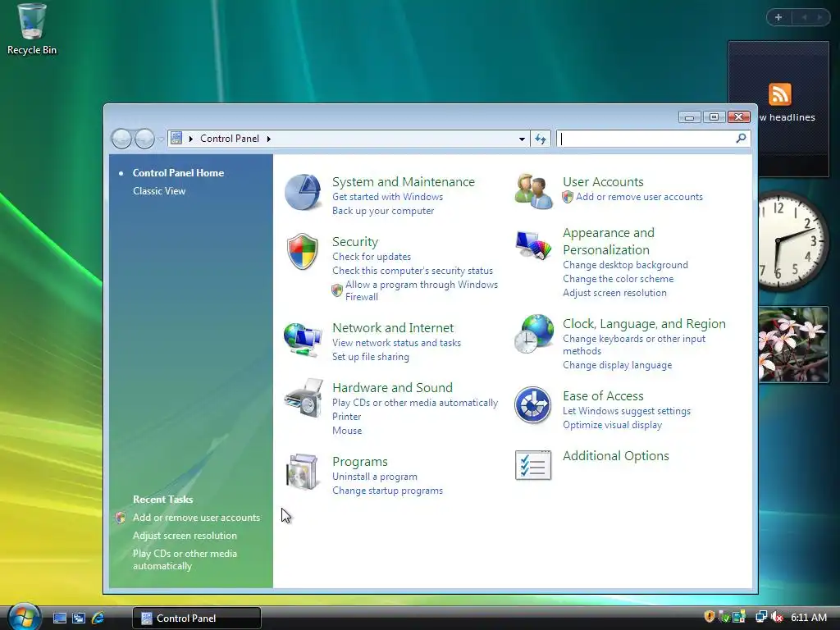The height and width of the screenshot is (630, 840).
Task: Click the taskbar clock showing 6:11 AM
Action: click(x=808, y=617)
